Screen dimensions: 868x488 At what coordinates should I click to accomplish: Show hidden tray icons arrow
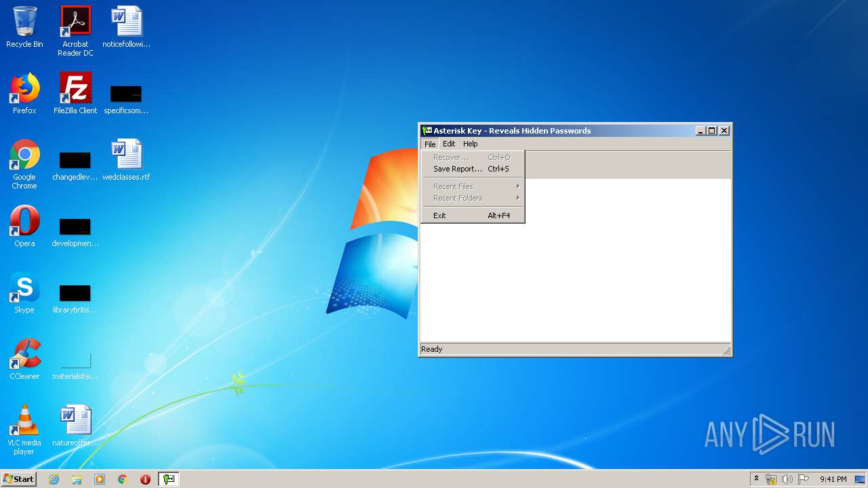pos(756,479)
